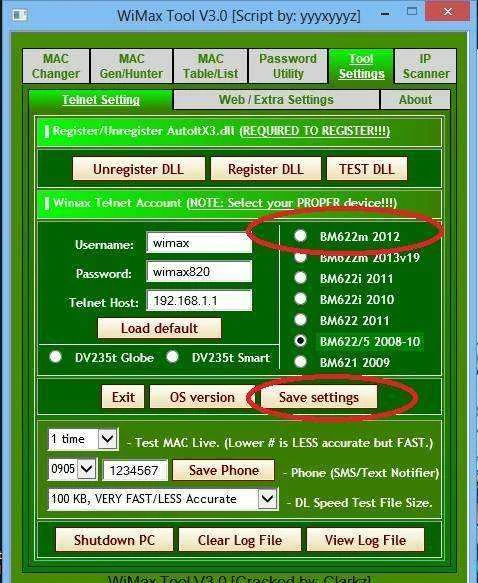Click the Save Phone button
Viewport: 478px width, 583px height.
tap(224, 470)
